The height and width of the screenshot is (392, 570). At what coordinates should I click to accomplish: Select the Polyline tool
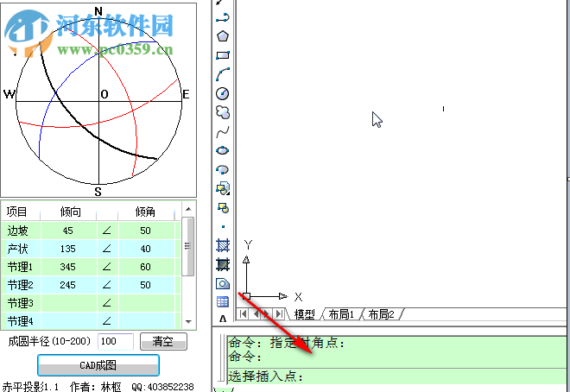pos(223,17)
